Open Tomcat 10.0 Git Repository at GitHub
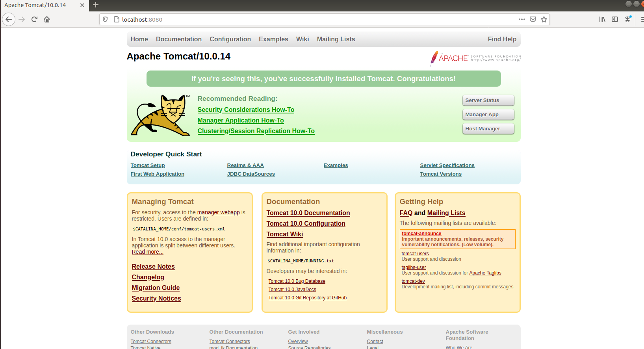Screen dimensions: 644x349 [x=308, y=298]
